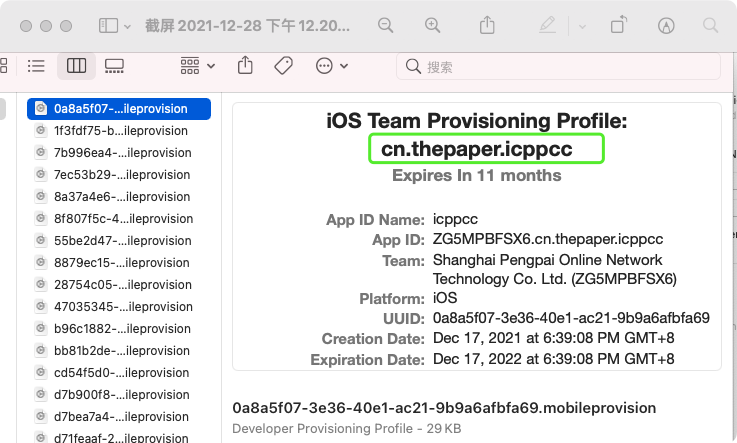The height and width of the screenshot is (443, 737).
Task: Click the UUID value 0a8a5f07-3e36-40e1
Action: [x=571, y=318]
